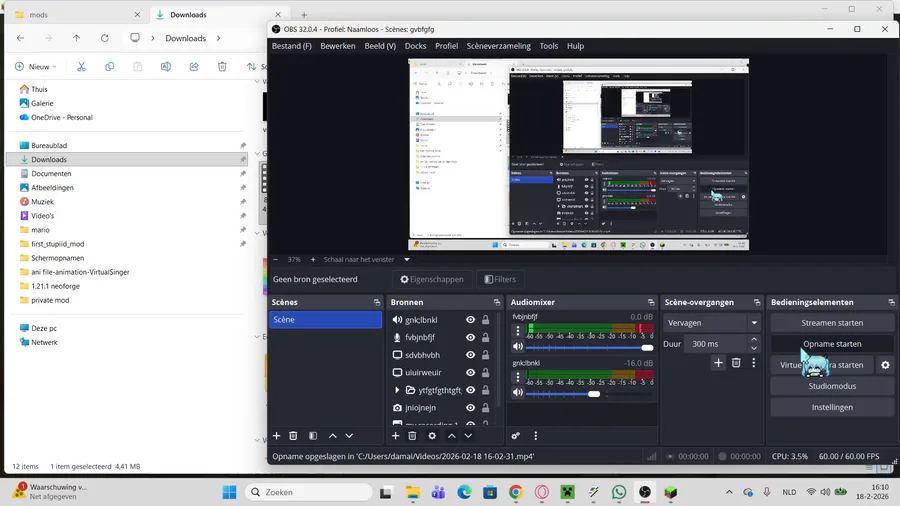
Task: Move source down in Bronnen panel
Action: 468,436
